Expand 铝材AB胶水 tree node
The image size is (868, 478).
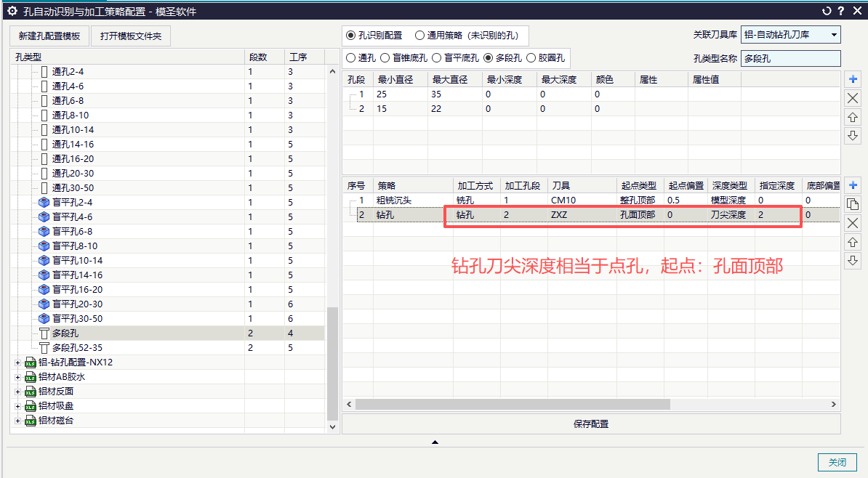point(17,377)
